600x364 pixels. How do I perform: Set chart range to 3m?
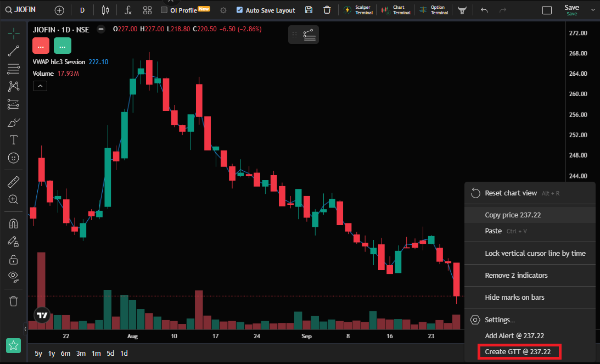(81, 353)
